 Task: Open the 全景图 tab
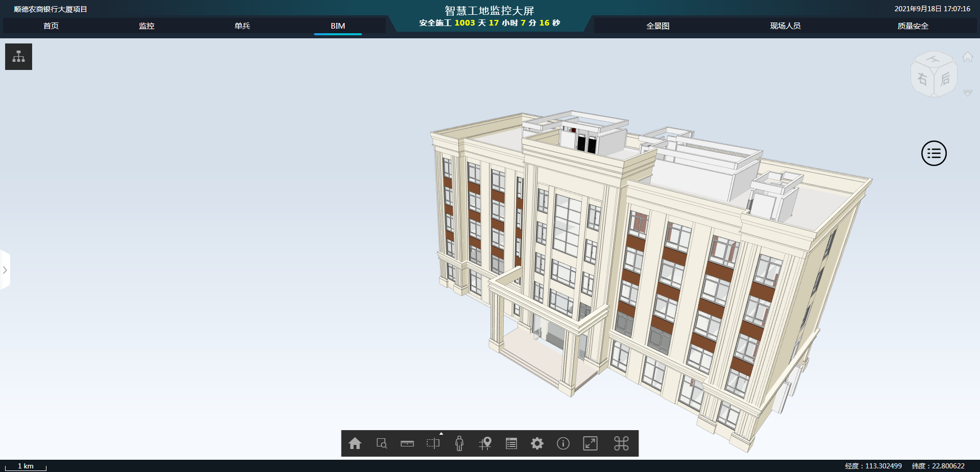coord(657,26)
